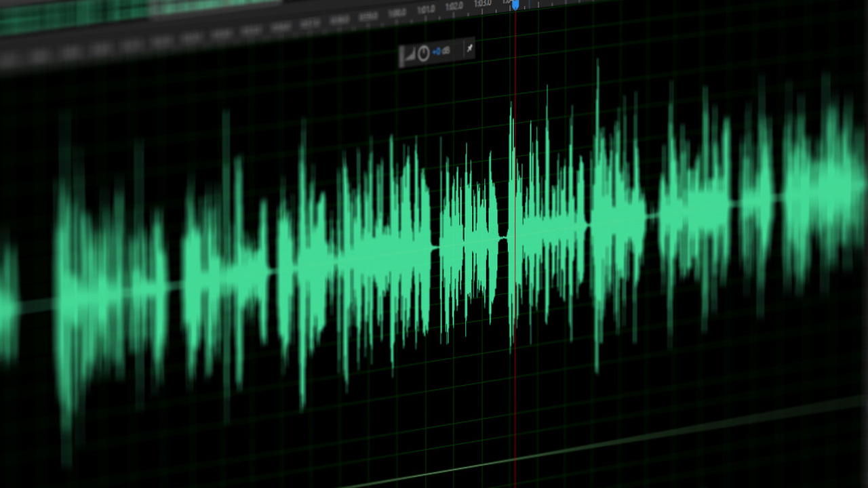Click the gain adjust knob in the HUD
868x488 pixels.
[424, 54]
